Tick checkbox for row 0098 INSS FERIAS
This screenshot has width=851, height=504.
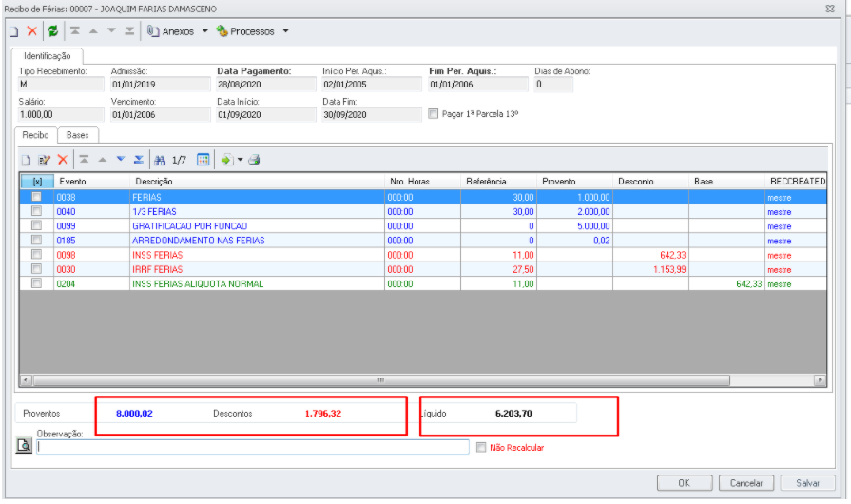36,254
